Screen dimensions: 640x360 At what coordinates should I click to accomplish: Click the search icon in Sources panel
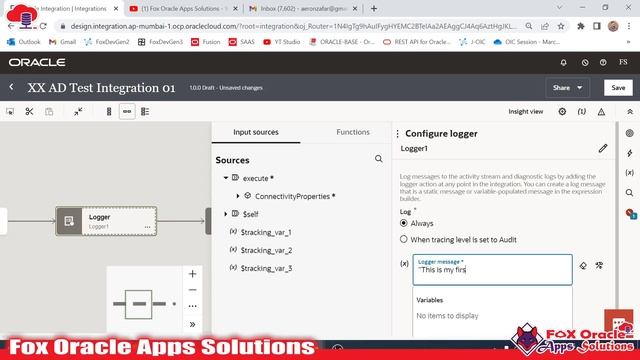(x=378, y=159)
